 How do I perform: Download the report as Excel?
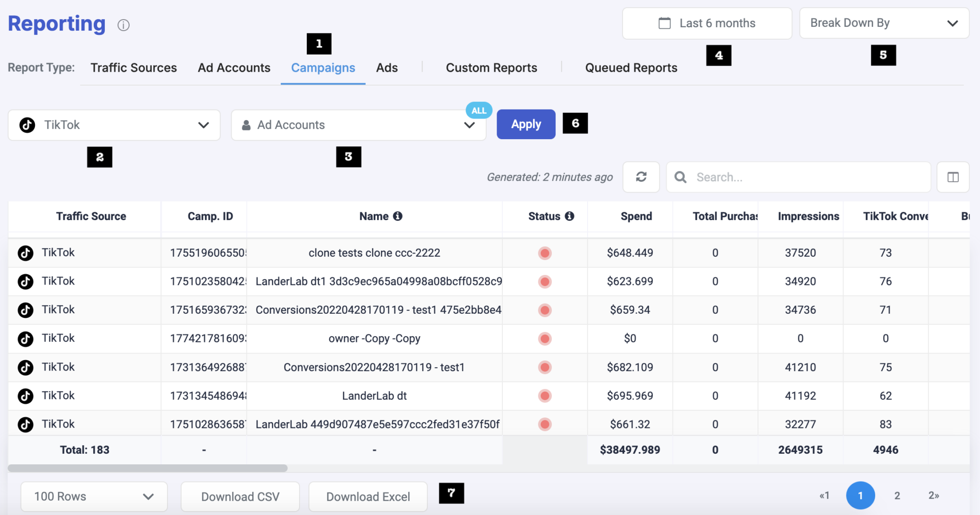coord(367,496)
